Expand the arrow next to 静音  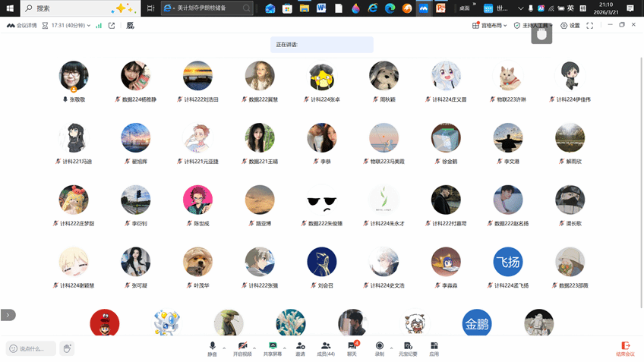[x=224, y=345]
